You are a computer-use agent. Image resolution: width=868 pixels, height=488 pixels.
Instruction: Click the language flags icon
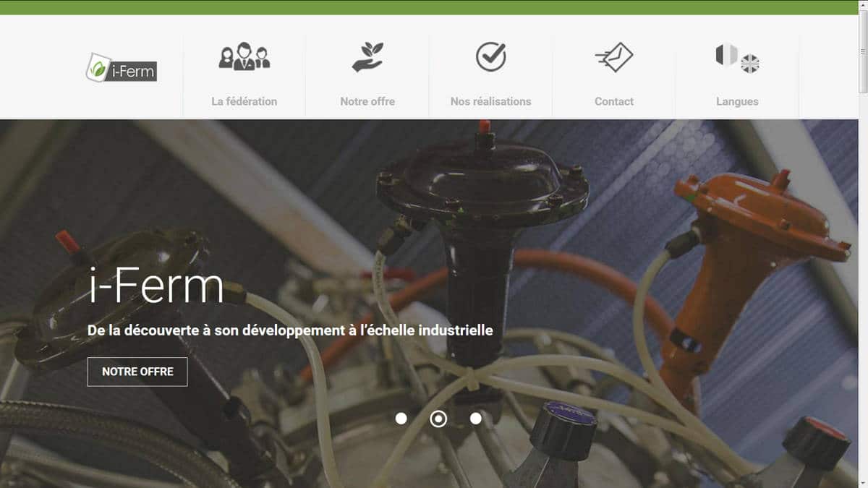click(x=737, y=58)
